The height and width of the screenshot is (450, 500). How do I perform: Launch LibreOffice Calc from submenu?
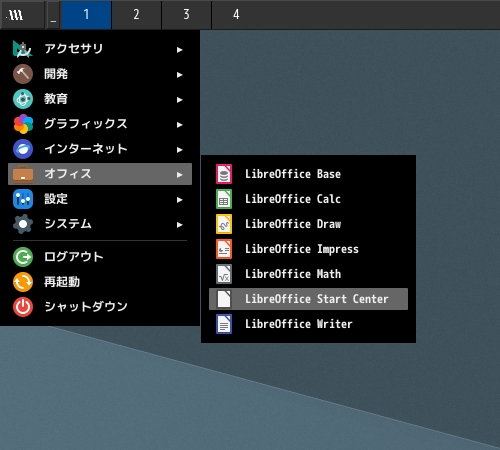coord(308,199)
